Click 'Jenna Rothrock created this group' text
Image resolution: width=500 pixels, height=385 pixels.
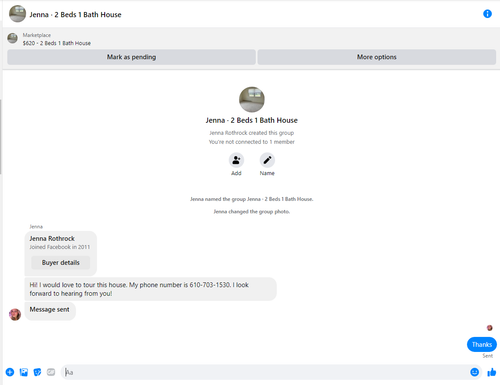[x=252, y=133]
